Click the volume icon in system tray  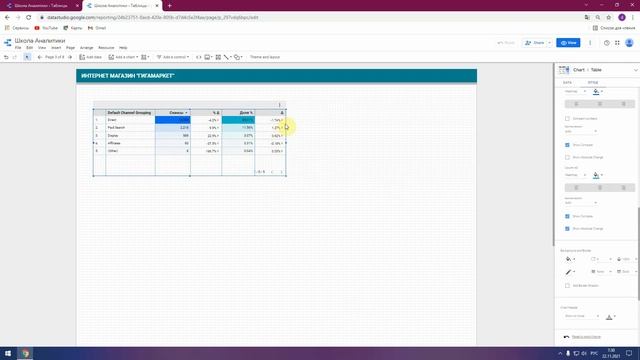(x=584, y=353)
